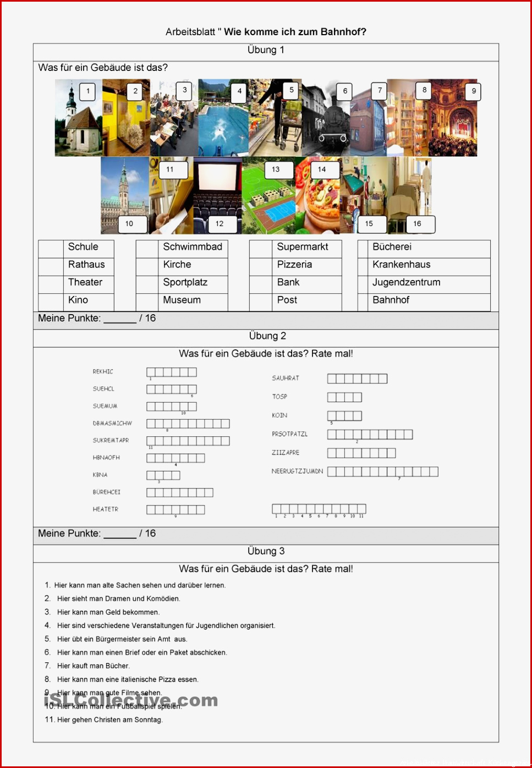Screen dimensions: 532x768
Task: Click the answer box beside Schwimmbad
Action: [x=147, y=249]
